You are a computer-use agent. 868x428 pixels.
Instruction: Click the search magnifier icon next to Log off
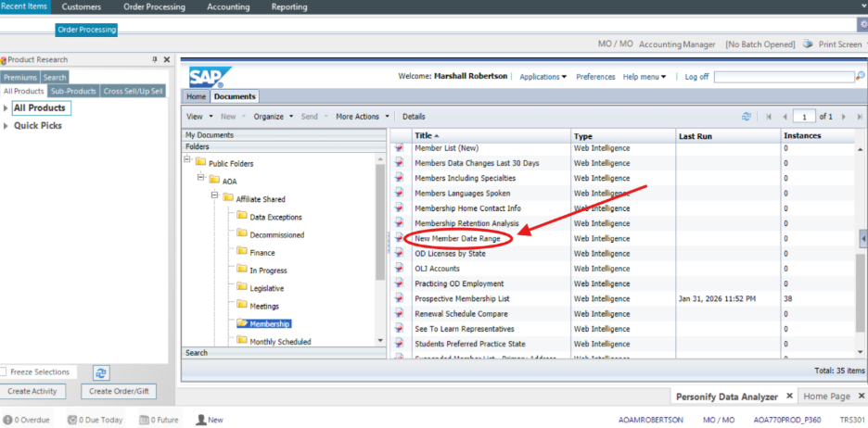861,77
